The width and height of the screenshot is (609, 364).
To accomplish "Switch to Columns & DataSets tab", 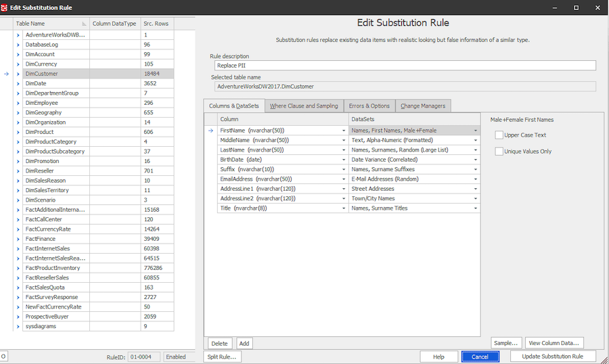I will (x=234, y=106).
